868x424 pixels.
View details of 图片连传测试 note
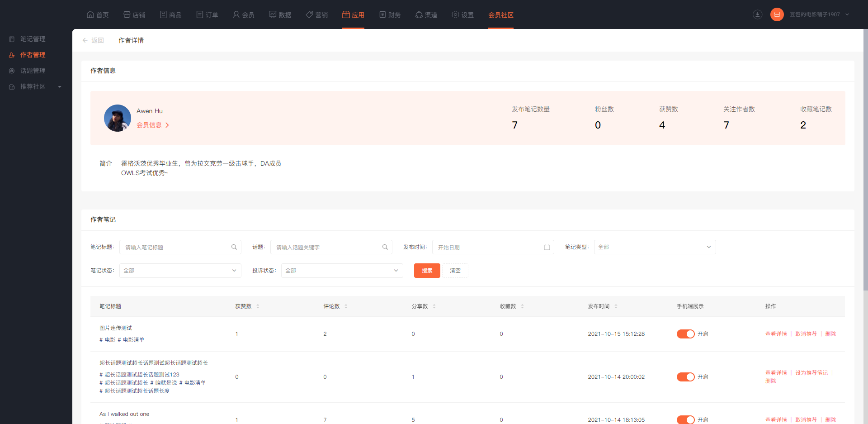776,334
